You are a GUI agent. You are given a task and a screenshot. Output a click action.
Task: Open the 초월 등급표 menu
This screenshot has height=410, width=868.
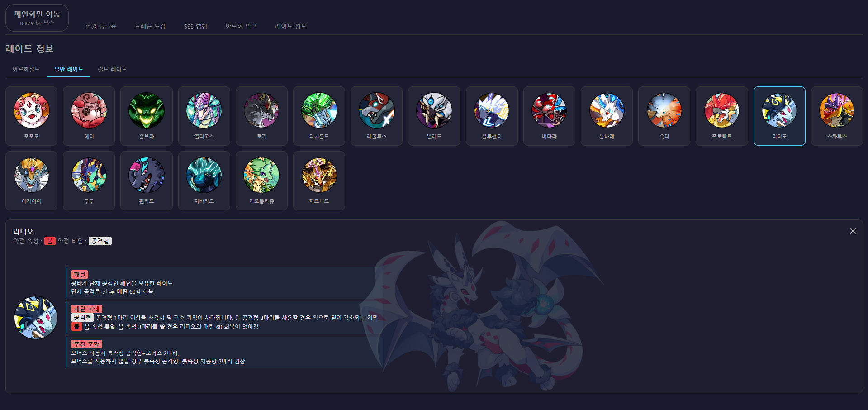click(100, 26)
